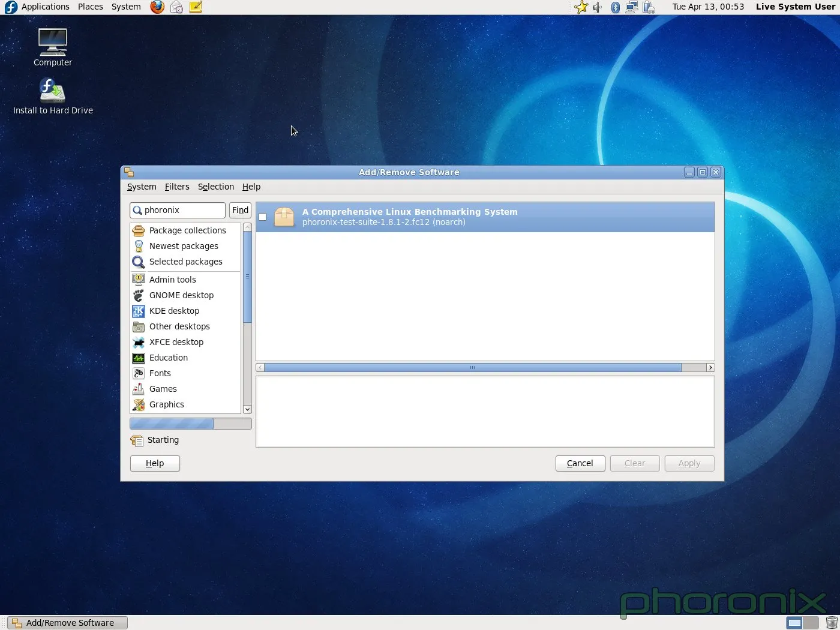Click the Apply button
The width and height of the screenshot is (840, 630).
click(689, 463)
